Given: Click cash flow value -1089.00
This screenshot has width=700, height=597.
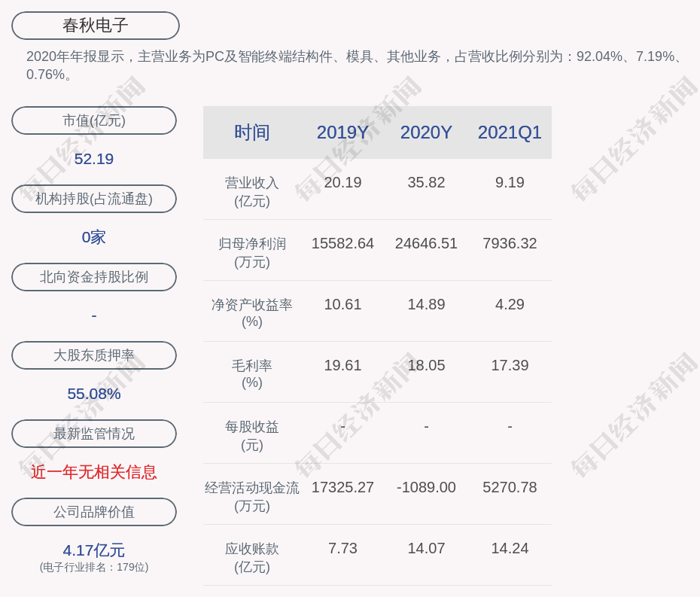Looking at the screenshot, I should point(426,487).
